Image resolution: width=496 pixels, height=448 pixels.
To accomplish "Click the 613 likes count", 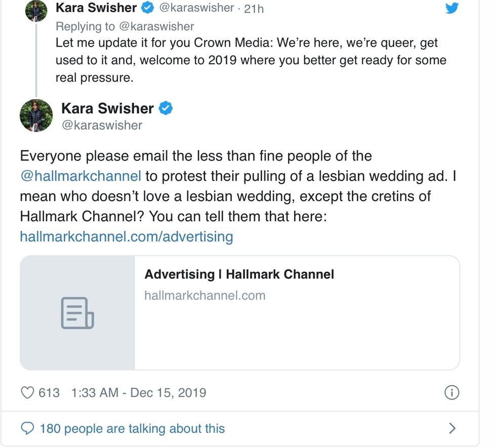I will click(x=49, y=392).
